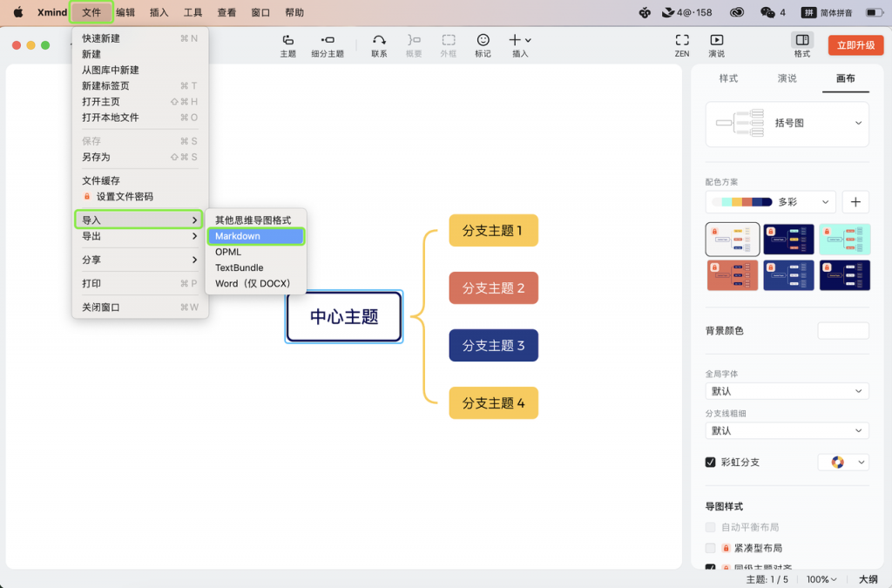Click lock icon beside 设置文件密码
The width and height of the screenshot is (892, 588).
(x=87, y=196)
